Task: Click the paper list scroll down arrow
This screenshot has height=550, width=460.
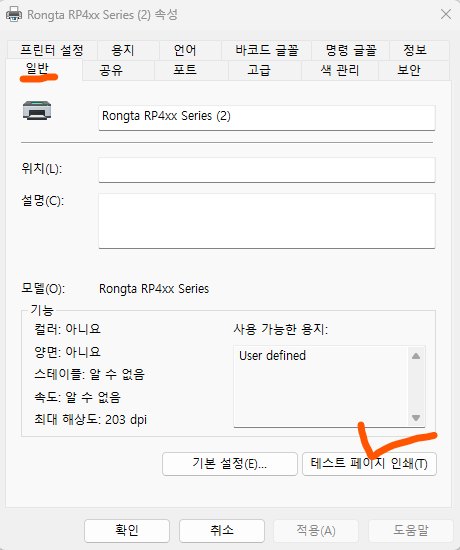Action: click(x=416, y=418)
